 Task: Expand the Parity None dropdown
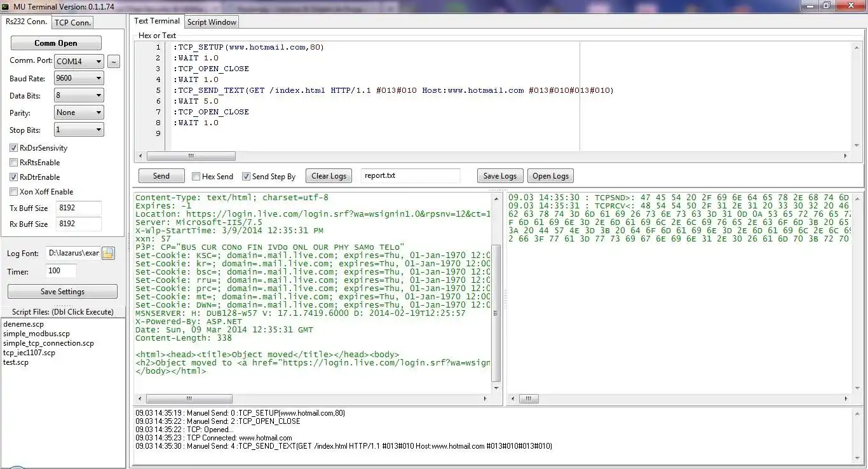(x=79, y=112)
